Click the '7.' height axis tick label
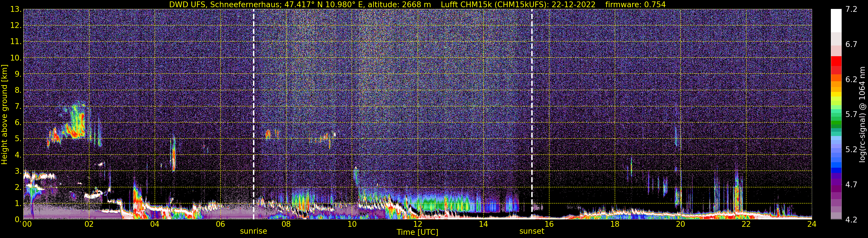The width and height of the screenshot is (868, 238). point(18,107)
